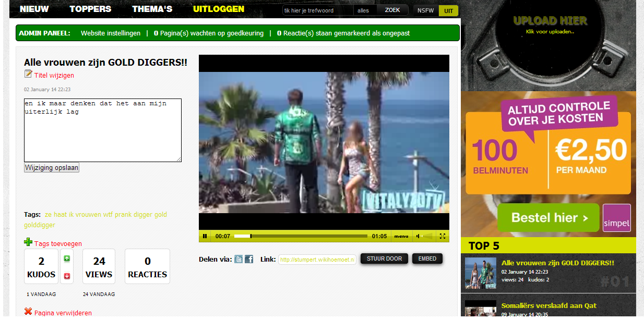Screen dimensions: 644x320
Task: Adjust the player volume bars
Action: [427, 236]
